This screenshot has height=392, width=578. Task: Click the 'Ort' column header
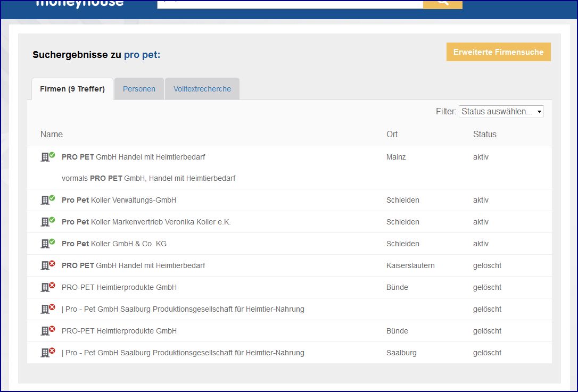392,134
